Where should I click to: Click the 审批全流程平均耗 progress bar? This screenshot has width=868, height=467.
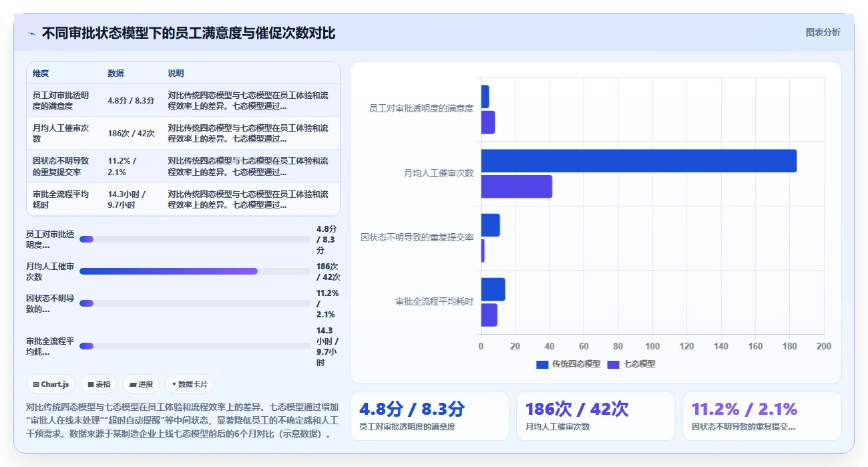pos(195,346)
